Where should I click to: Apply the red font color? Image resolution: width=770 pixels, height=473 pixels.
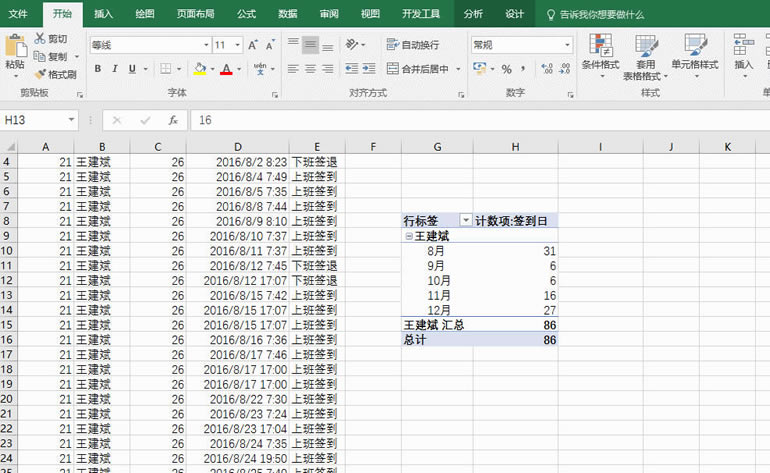(226, 69)
